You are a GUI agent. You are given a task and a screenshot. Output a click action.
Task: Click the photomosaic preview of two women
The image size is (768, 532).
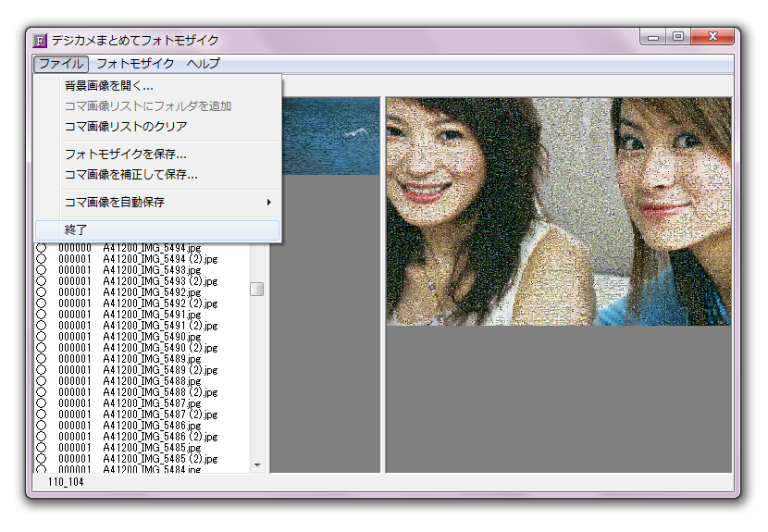[x=558, y=211]
